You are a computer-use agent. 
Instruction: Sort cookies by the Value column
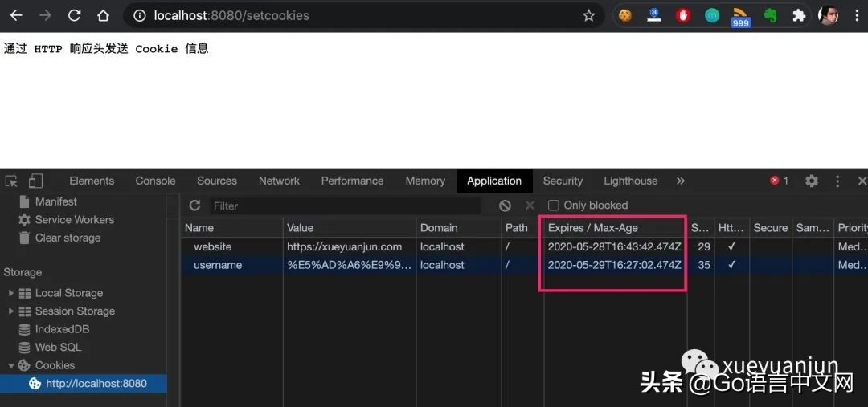[x=350, y=228]
